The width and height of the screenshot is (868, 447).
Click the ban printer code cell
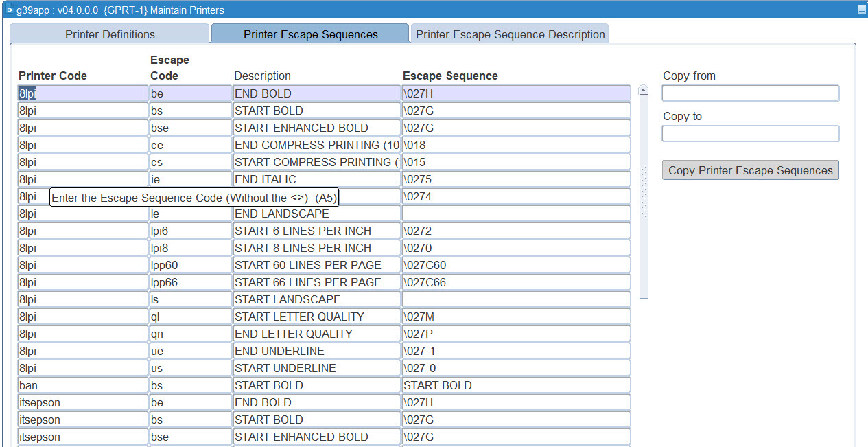[x=82, y=385]
